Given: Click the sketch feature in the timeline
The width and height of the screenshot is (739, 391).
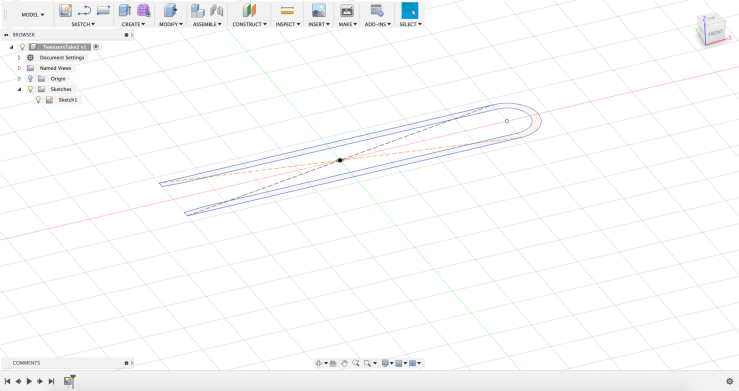Looking at the screenshot, I should pos(69,381).
